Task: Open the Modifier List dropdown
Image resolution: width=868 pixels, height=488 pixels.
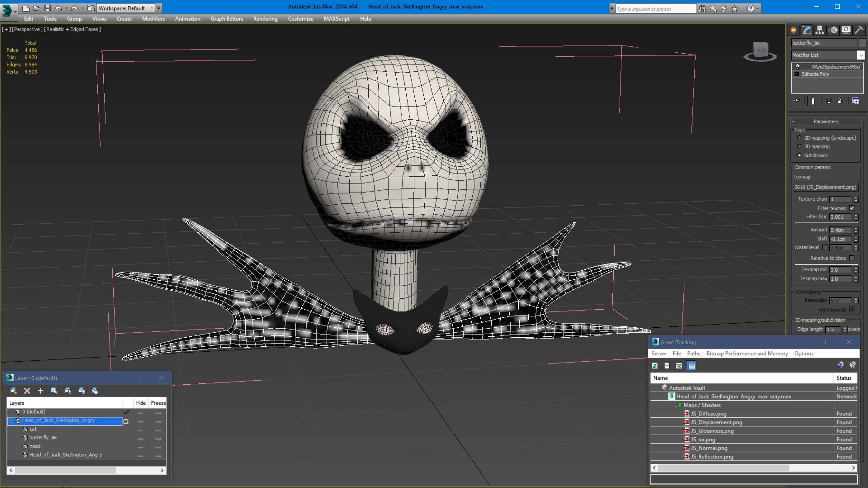Action: coord(861,55)
